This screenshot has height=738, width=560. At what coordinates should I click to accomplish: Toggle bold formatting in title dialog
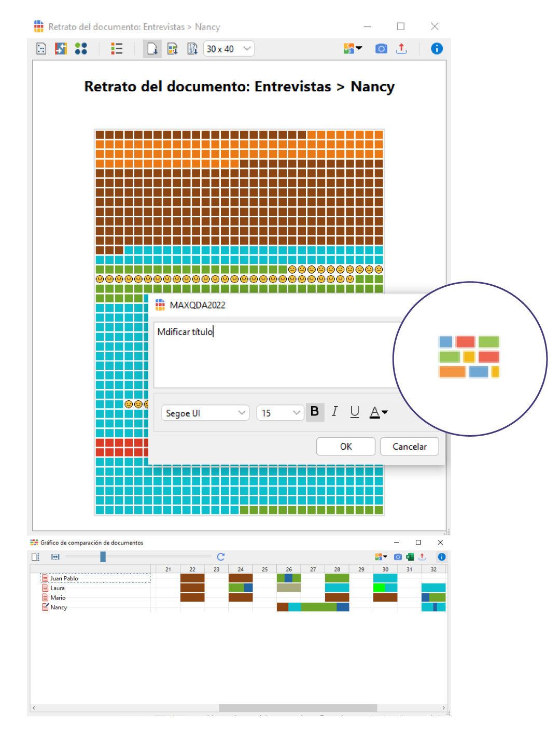315,412
